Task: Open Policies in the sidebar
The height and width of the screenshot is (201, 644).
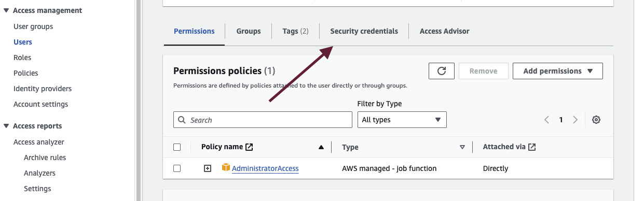Action: point(26,73)
